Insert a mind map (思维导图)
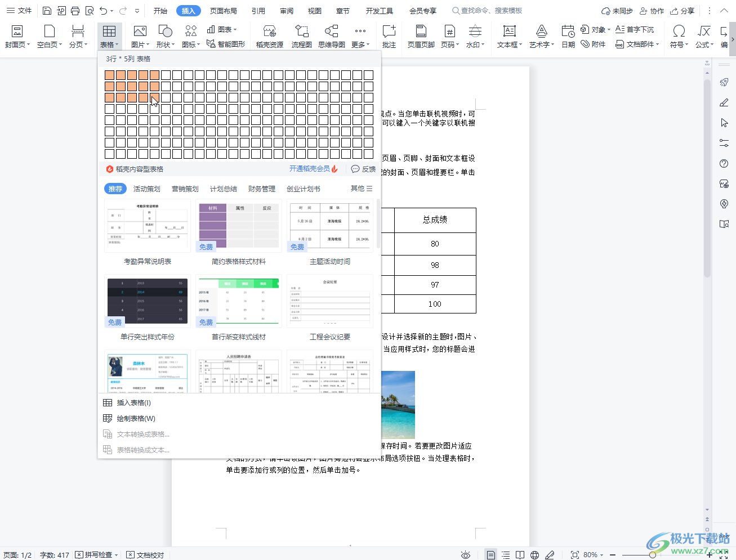Image resolution: width=736 pixels, height=560 pixels. click(x=332, y=37)
